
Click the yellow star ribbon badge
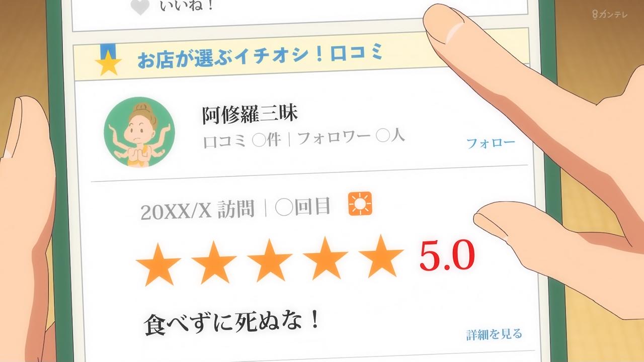coord(108,60)
